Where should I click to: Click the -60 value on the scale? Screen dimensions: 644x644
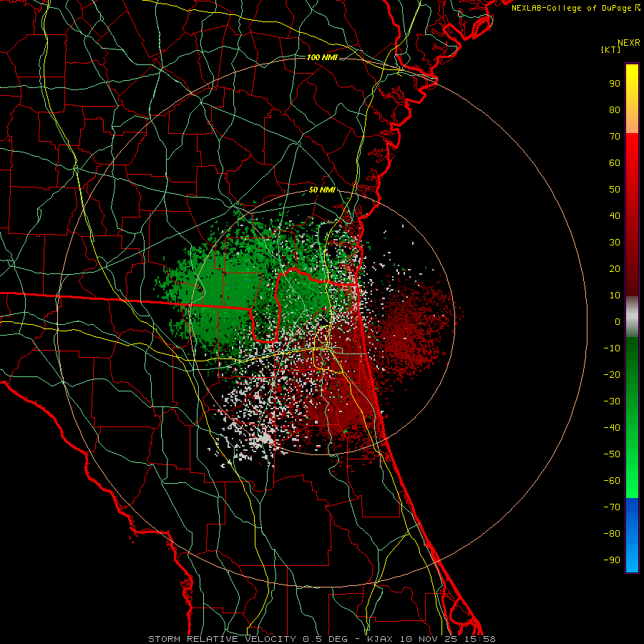pyautogui.click(x=612, y=481)
